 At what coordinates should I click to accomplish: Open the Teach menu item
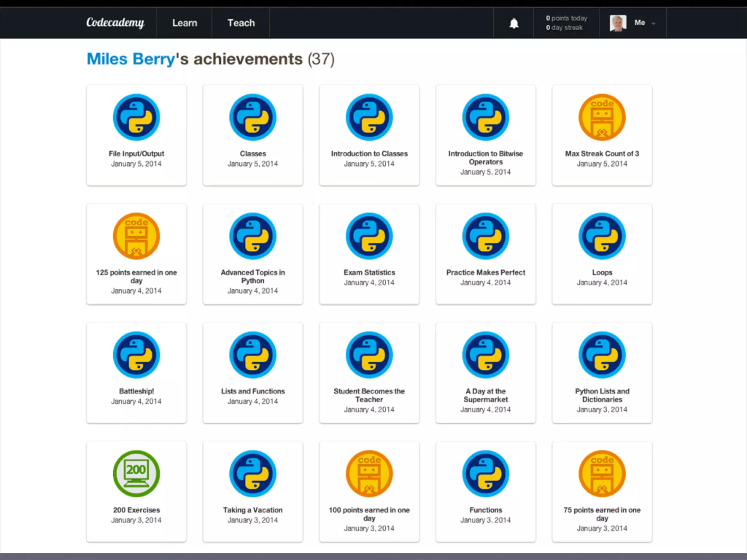241,23
